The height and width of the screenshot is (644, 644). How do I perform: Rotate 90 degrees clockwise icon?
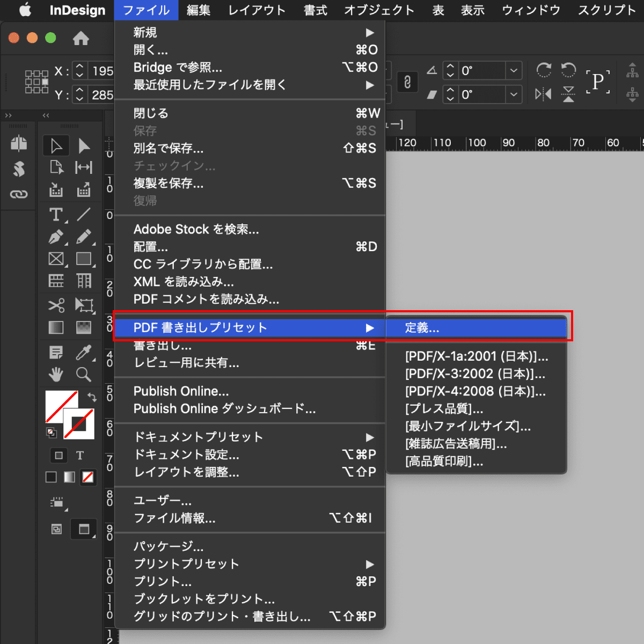(544, 70)
